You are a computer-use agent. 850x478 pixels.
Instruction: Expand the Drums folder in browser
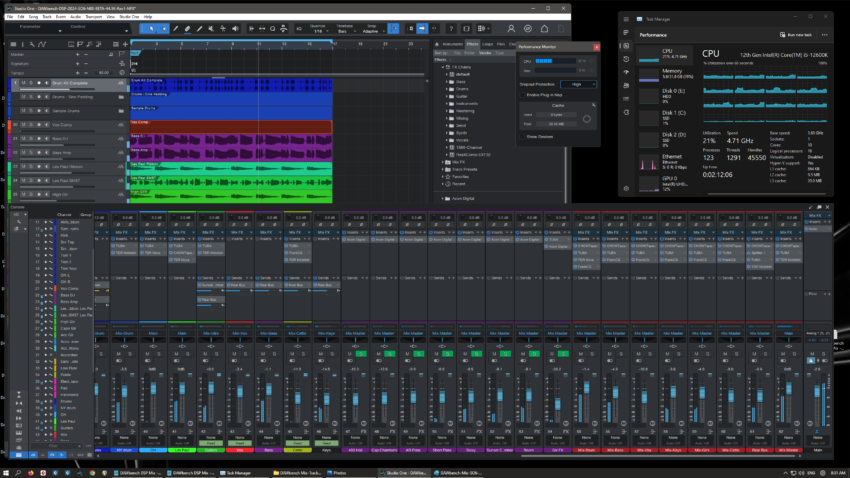pyautogui.click(x=447, y=89)
